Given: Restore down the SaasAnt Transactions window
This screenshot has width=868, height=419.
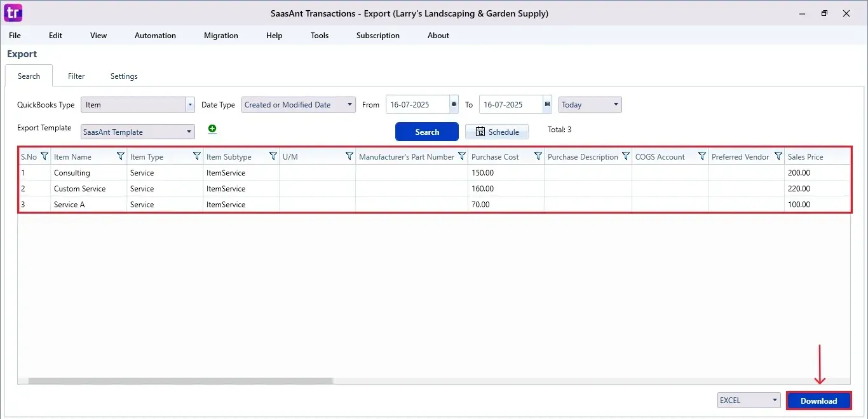Looking at the screenshot, I should [824, 13].
